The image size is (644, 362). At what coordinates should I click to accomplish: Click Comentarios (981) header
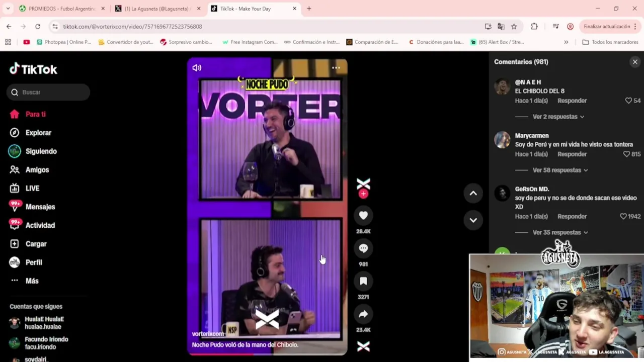(521, 62)
